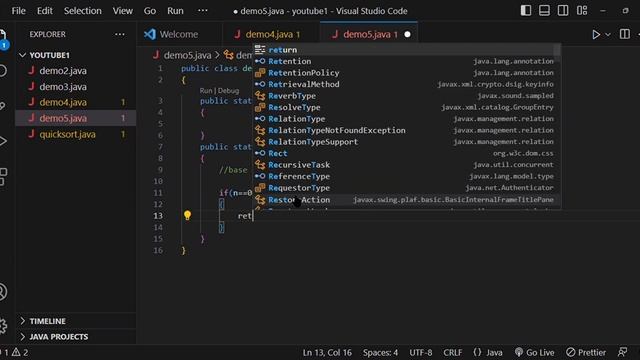Choose the ReferenceType suggestion
The image size is (640, 360).
(407, 176)
